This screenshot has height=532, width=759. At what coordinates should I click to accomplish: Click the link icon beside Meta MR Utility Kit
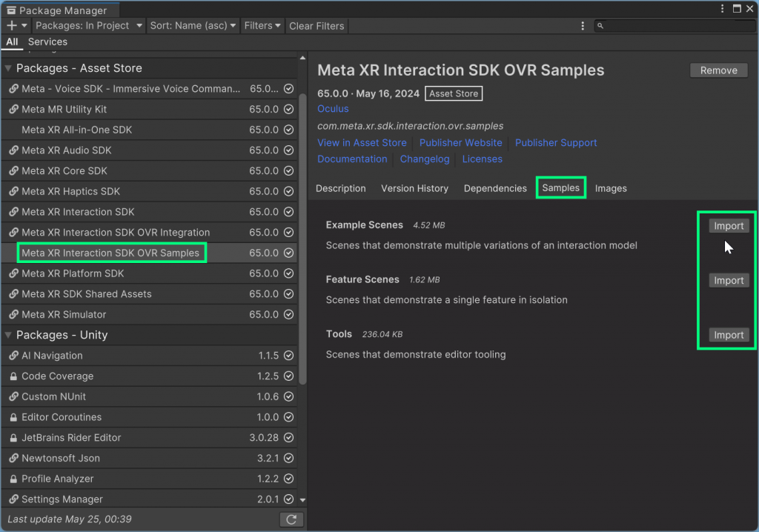(13, 109)
